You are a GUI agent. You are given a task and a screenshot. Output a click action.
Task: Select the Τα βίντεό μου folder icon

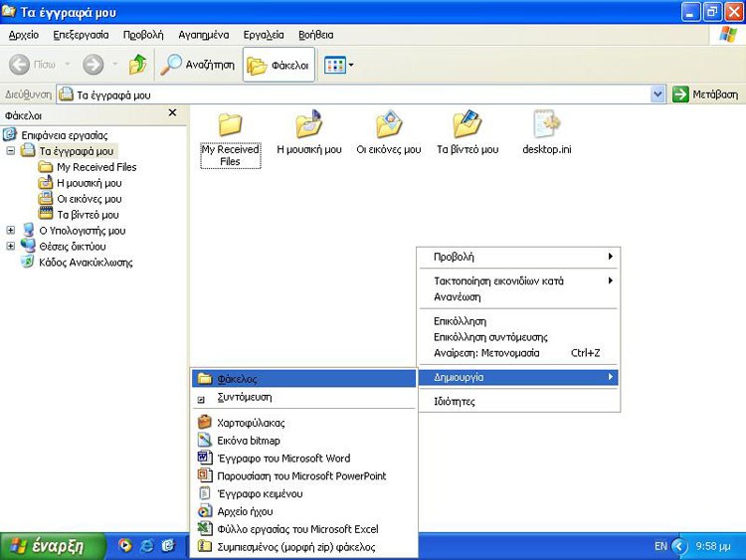coord(467,126)
